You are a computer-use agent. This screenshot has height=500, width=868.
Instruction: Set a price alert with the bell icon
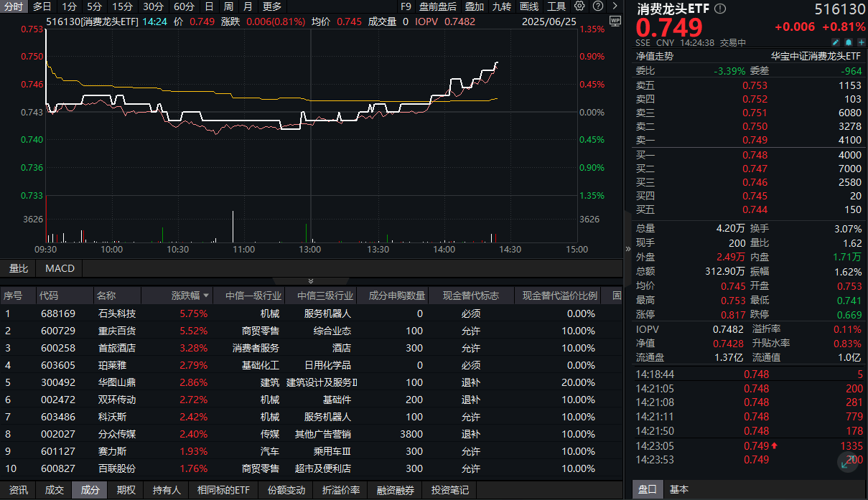848,42
